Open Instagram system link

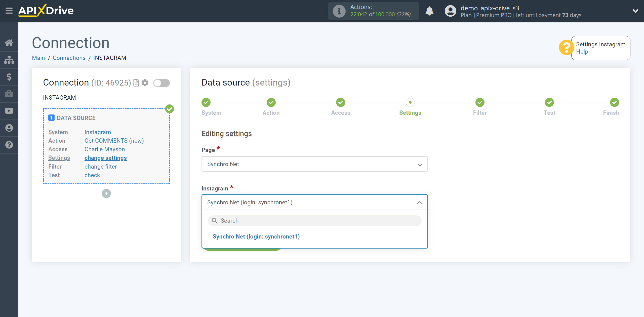98,132
